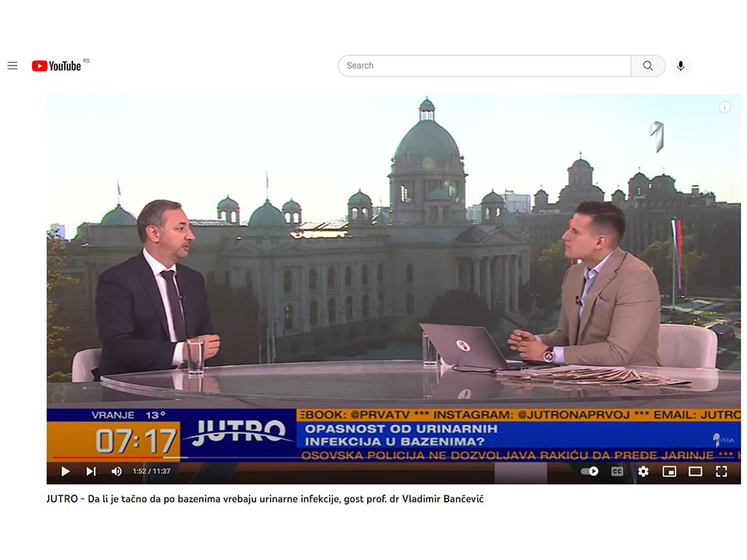The image size is (747, 560).
Task: Turn on closed captions
Action: tap(617, 472)
